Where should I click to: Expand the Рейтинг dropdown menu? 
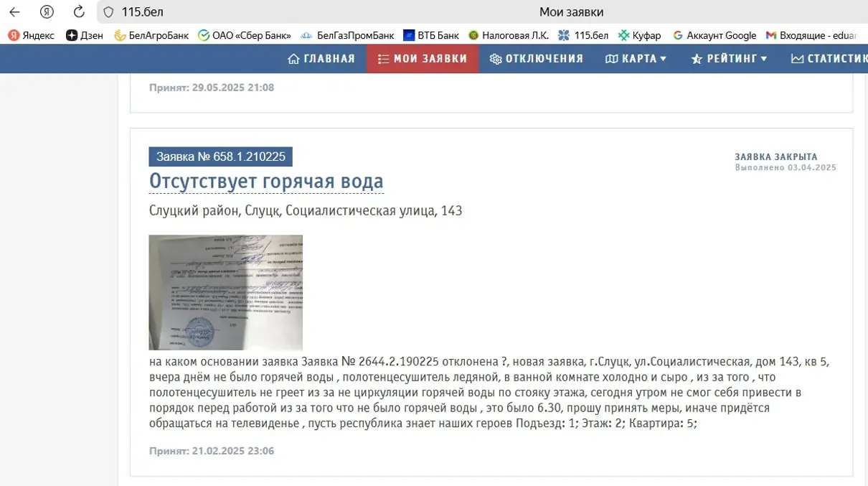pos(729,59)
